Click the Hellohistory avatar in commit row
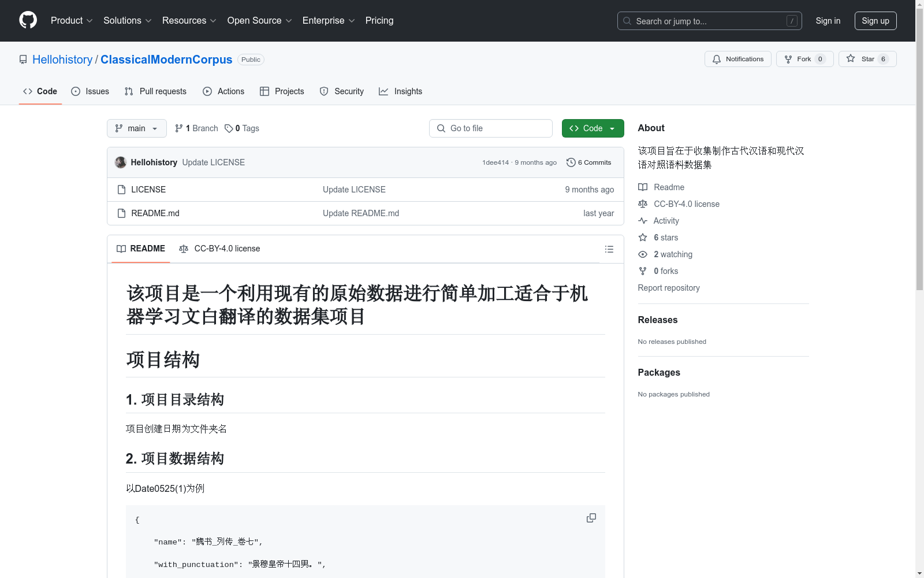 click(121, 162)
